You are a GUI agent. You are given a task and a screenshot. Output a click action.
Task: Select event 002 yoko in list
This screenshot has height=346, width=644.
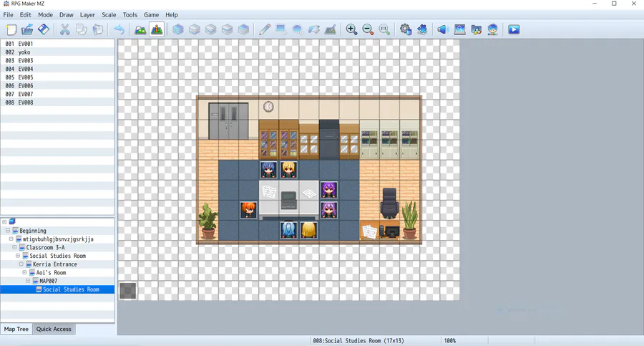click(x=57, y=52)
